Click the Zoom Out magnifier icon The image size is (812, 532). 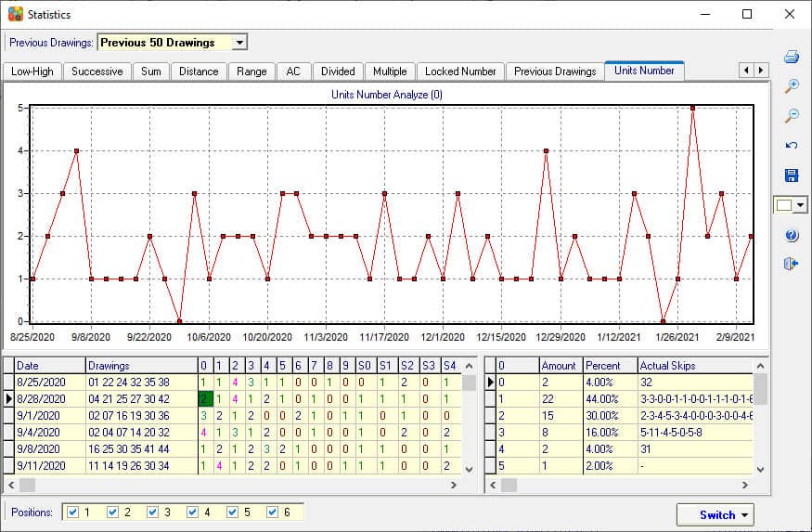[x=792, y=115]
